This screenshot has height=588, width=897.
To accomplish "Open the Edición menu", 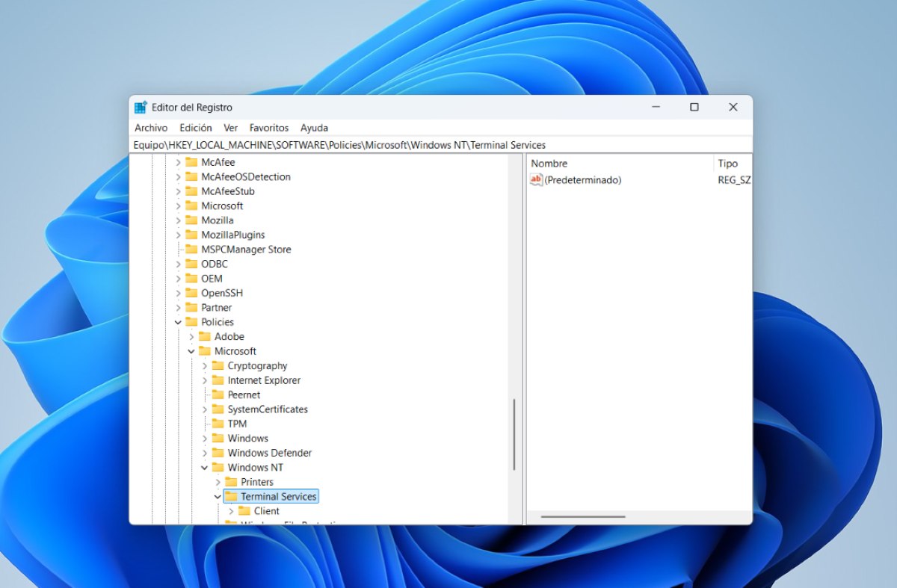I will click(196, 128).
